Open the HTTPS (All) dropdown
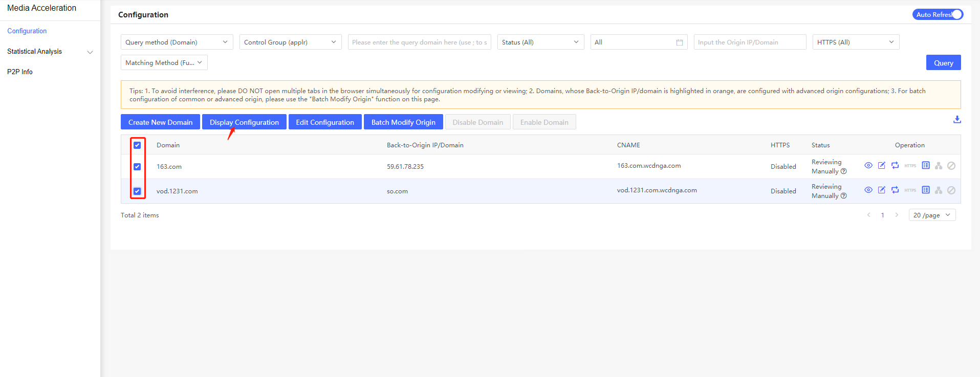Image resolution: width=980 pixels, height=377 pixels. [x=856, y=42]
